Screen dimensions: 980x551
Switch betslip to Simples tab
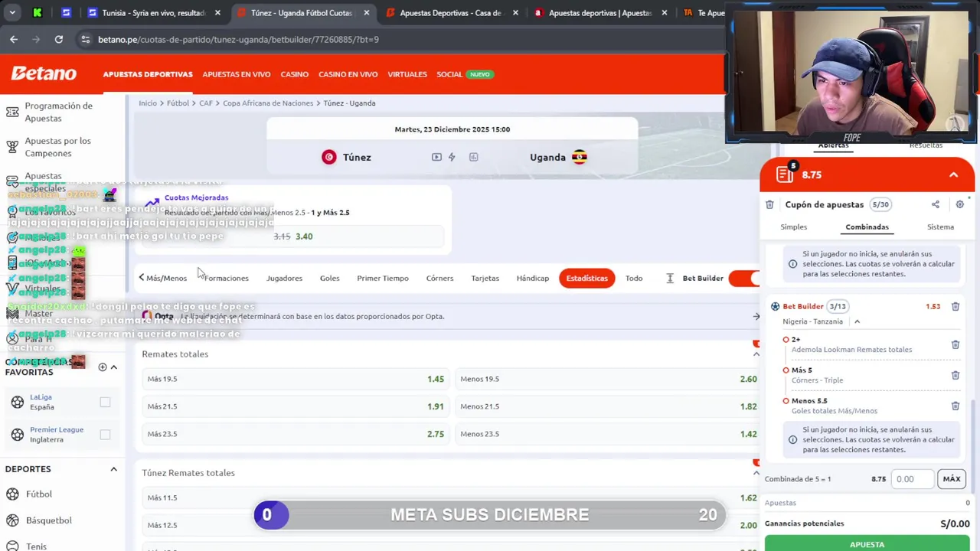[x=793, y=227]
